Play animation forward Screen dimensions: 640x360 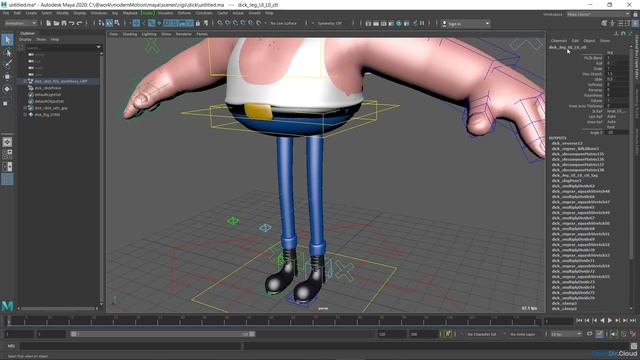pos(610,321)
